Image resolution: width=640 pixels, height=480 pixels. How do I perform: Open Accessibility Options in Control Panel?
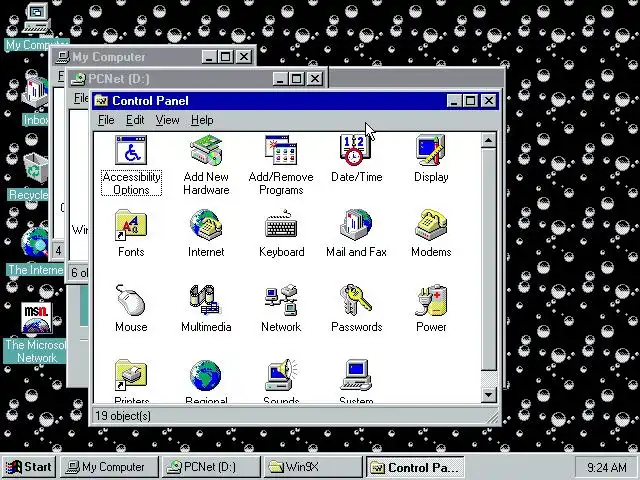pos(131,151)
